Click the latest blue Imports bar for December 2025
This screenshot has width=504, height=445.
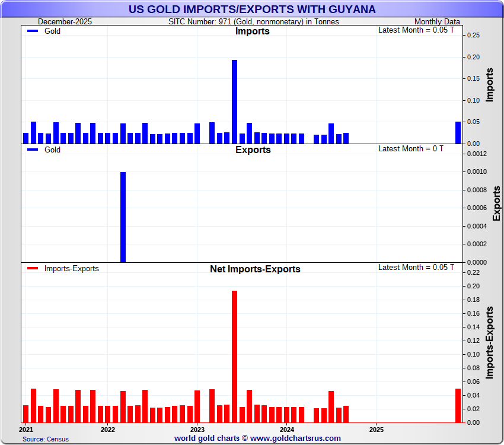[458, 132]
